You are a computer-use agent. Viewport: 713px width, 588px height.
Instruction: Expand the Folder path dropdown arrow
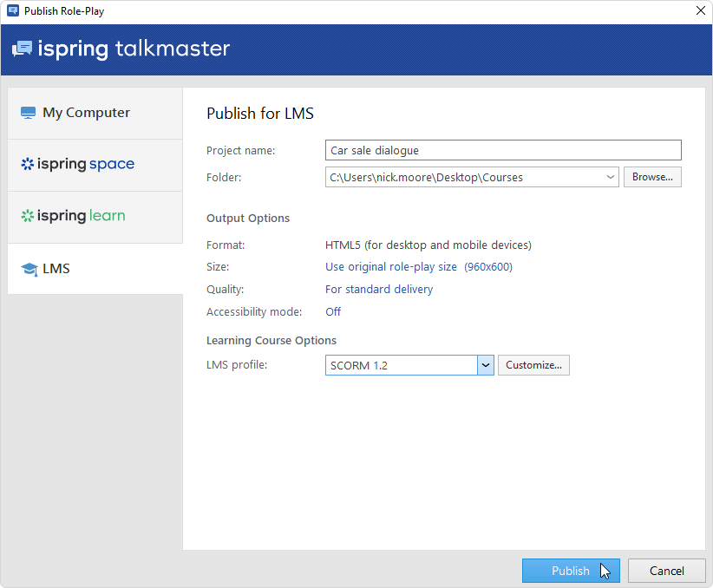(x=611, y=177)
